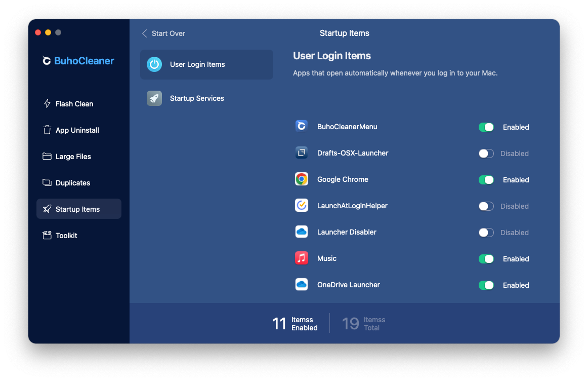
Task: Disable OneDrive Launcher toggle
Action: point(486,285)
